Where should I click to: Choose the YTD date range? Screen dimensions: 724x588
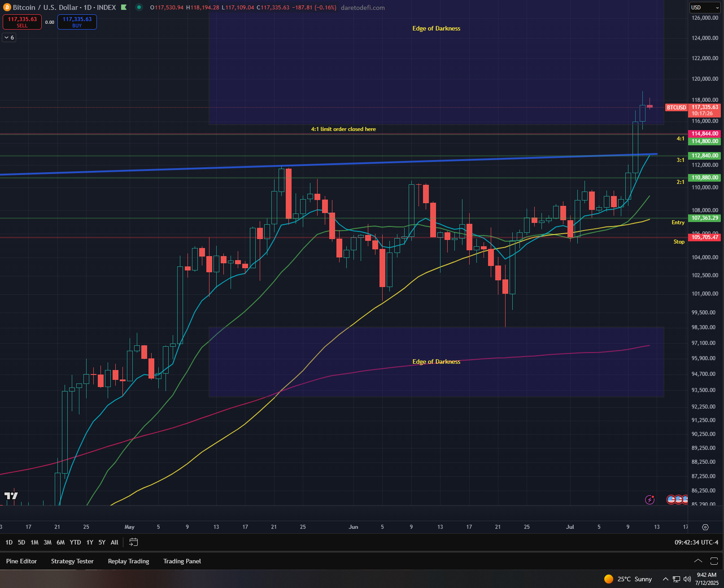(x=75, y=542)
